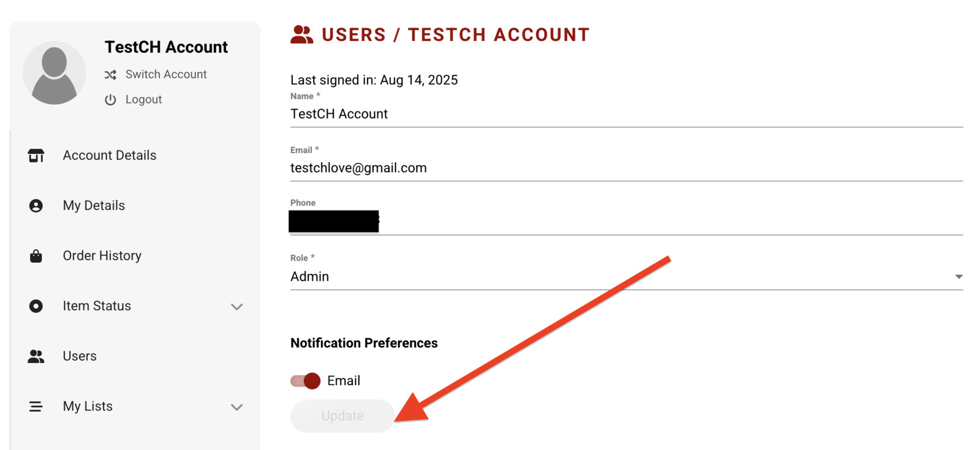The image size is (980, 450).
Task: Click the Item Status circle icon
Action: (36, 306)
